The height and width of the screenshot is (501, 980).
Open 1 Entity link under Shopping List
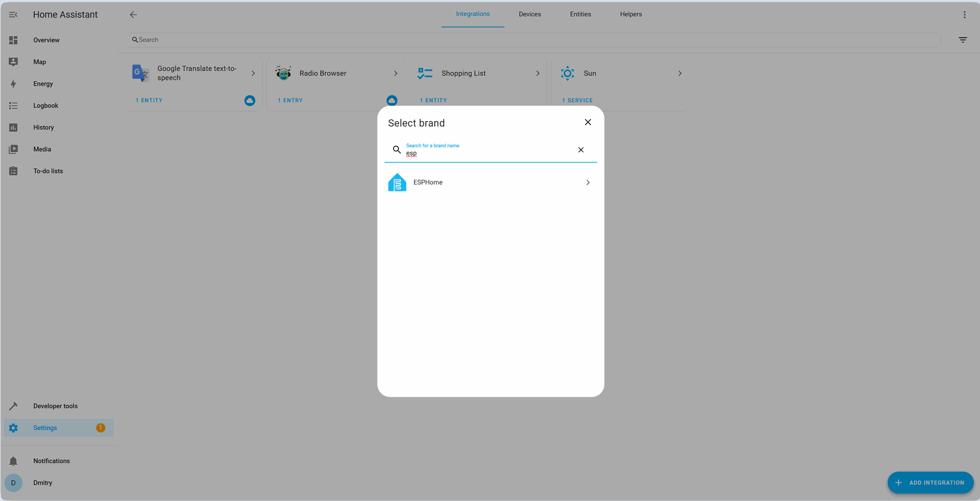(433, 101)
